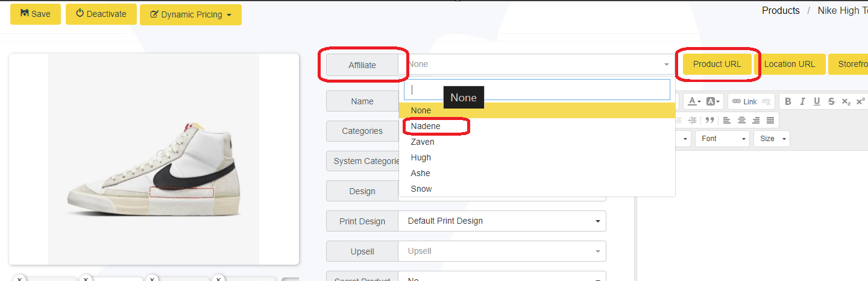
Task: Open the Secret Product dropdown
Action: (502, 277)
